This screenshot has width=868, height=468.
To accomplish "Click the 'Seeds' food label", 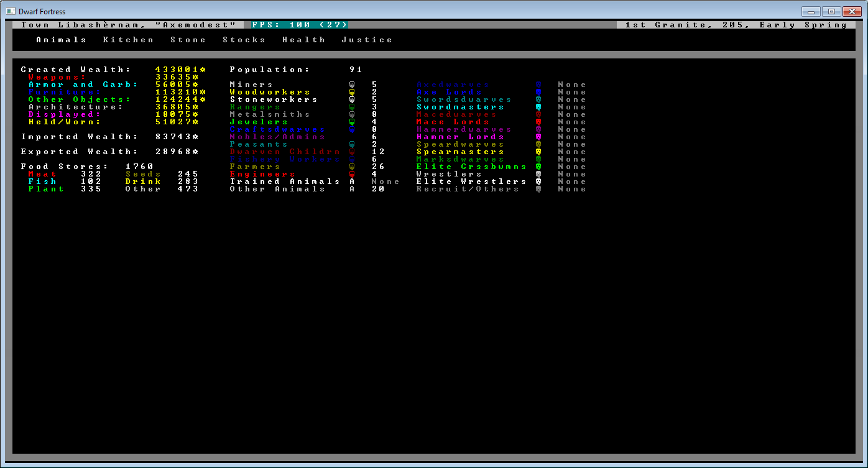I will point(144,174).
